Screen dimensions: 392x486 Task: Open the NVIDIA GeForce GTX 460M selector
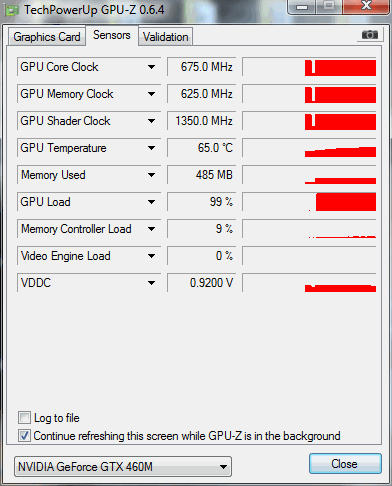pos(123,467)
